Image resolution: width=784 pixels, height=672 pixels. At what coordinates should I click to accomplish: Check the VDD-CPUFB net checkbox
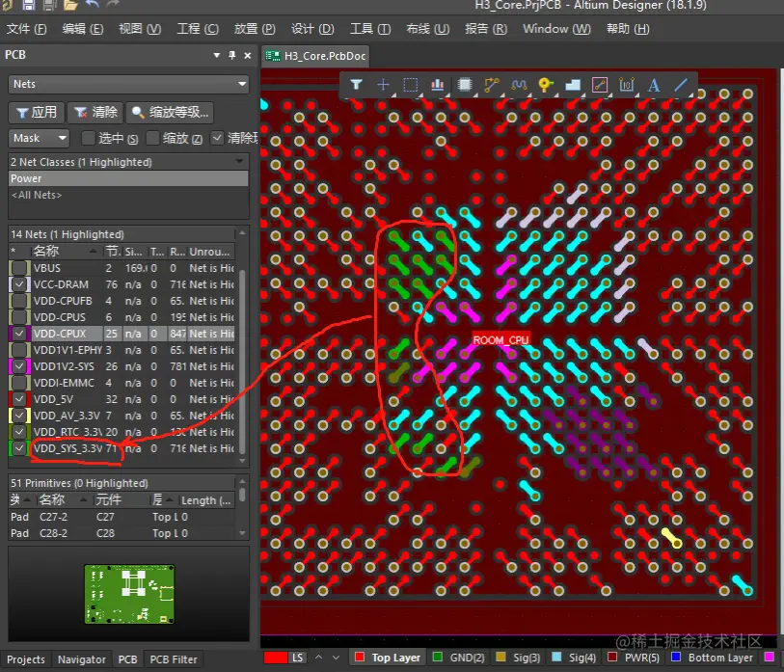point(19,301)
